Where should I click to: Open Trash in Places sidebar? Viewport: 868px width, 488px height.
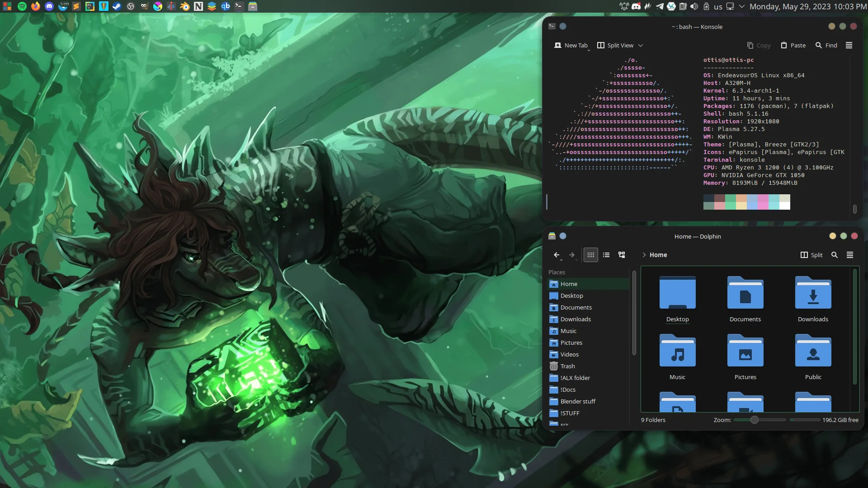(567, 366)
